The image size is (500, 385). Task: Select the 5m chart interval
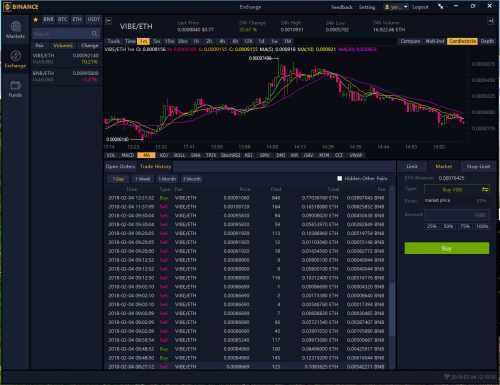[156, 41]
